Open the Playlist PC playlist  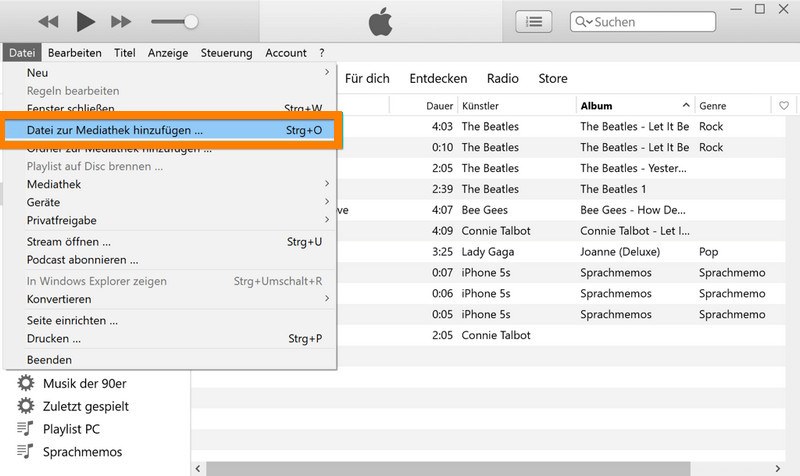[x=71, y=429]
